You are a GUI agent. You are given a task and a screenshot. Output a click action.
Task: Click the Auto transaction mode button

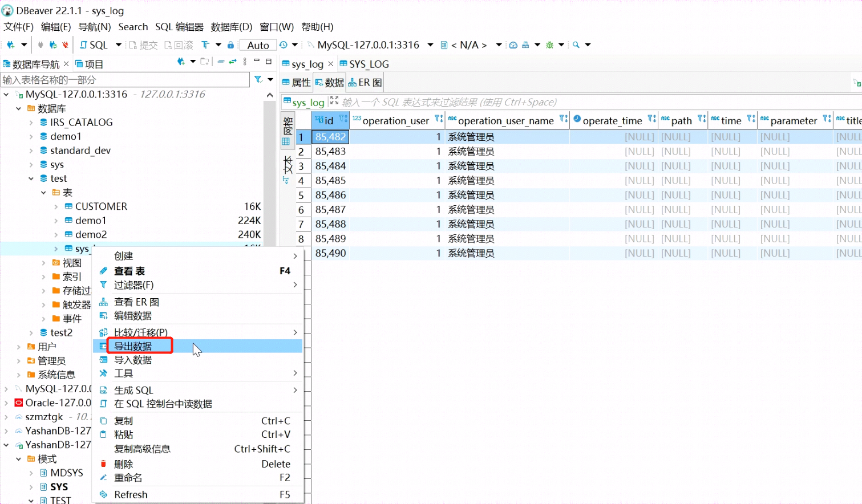pyautogui.click(x=258, y=44)
